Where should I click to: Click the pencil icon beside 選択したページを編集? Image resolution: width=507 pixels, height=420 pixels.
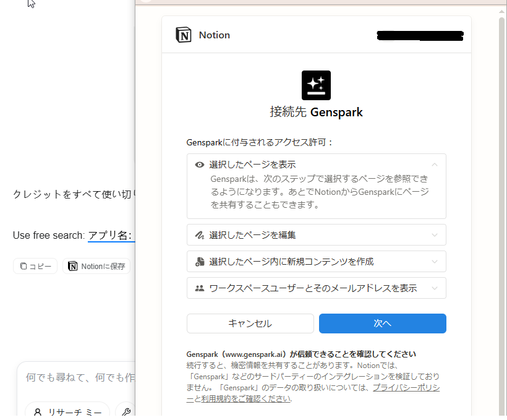pos(200,235)
